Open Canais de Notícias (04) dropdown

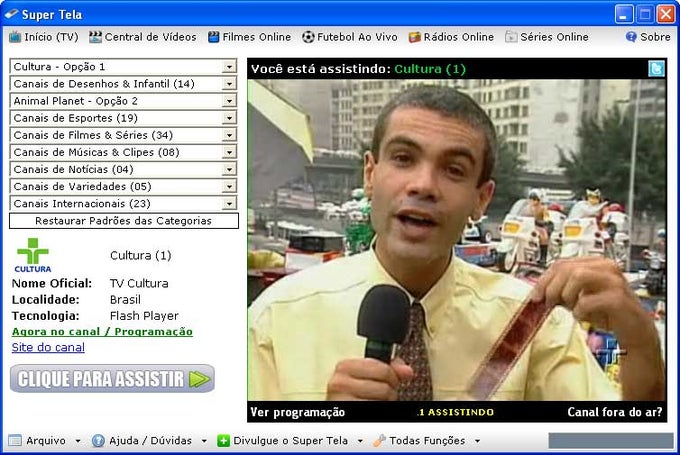229,169
